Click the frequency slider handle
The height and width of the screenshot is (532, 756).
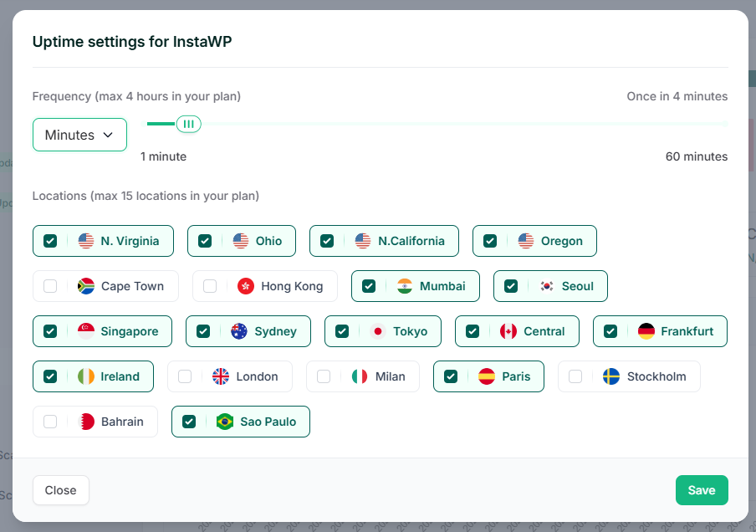(x=188, y=124)
